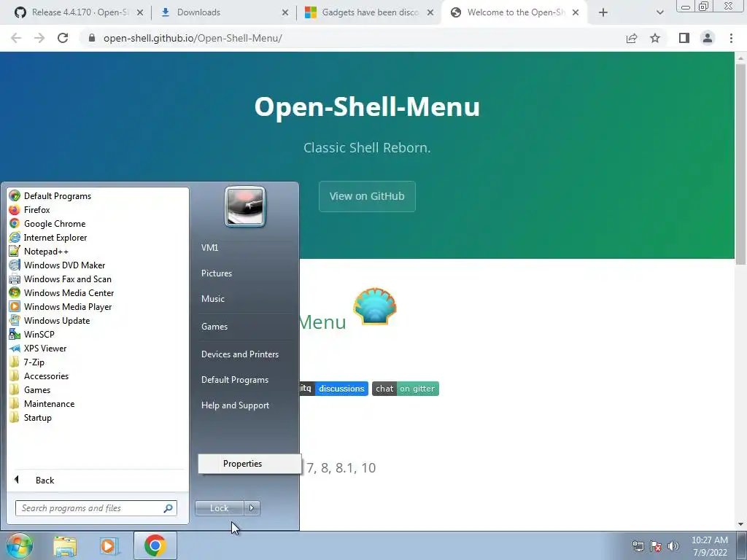Click the taskbar clock
The height and width of the screenshot is (560, 747).
tap(710, 546)
